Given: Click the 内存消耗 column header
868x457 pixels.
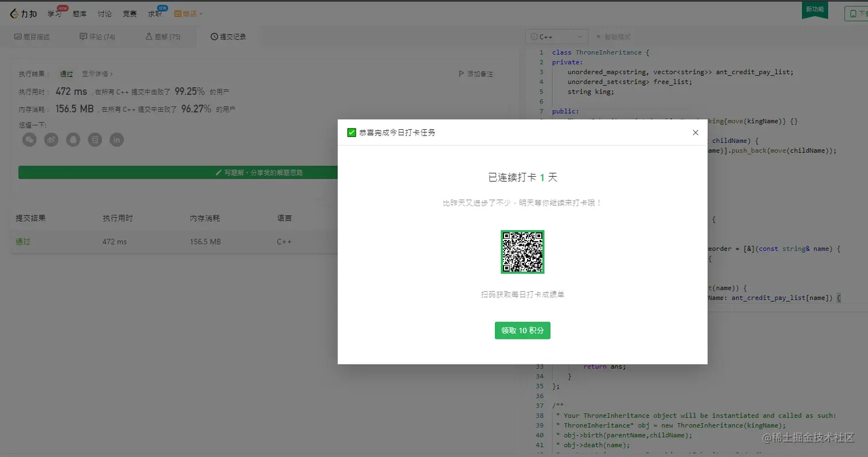Looking at the screenshot, I should (x=205, y=218).
